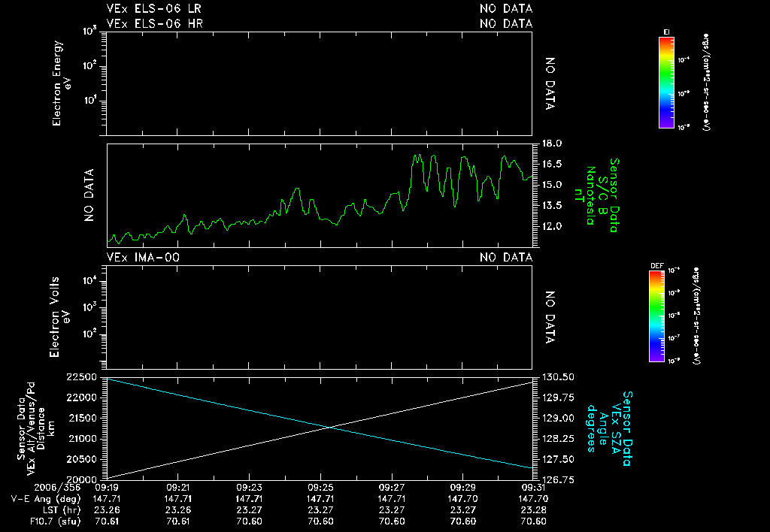
Task: Click the 13.5 nT axis tick label
Action: pos(552,205)
